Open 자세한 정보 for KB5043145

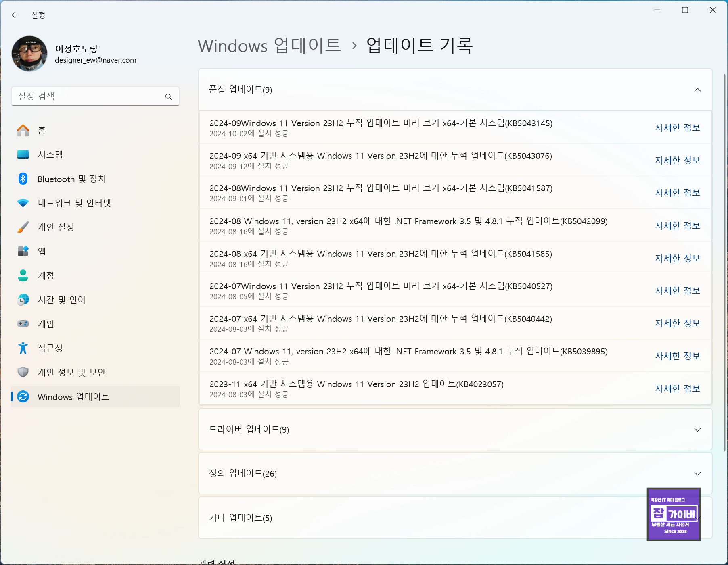click(x=677, y=127)
